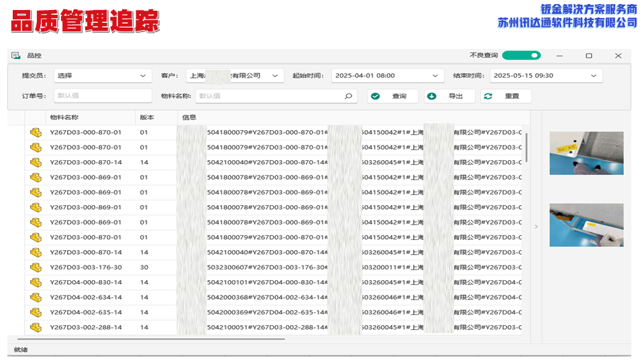Viewport: 644px width, 362px height.
Task: Open the 起始时间 date picker dropdown
Action: pyautogui.click(x=388, y=76)
